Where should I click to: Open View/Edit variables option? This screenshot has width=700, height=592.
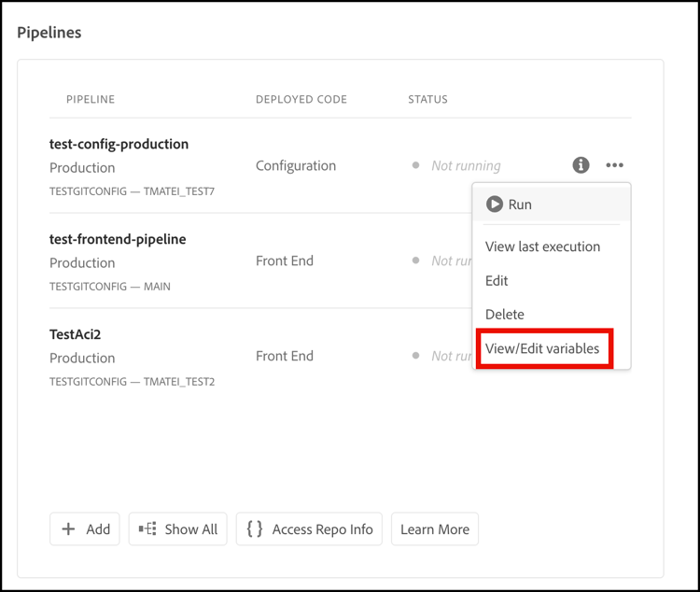542,349
